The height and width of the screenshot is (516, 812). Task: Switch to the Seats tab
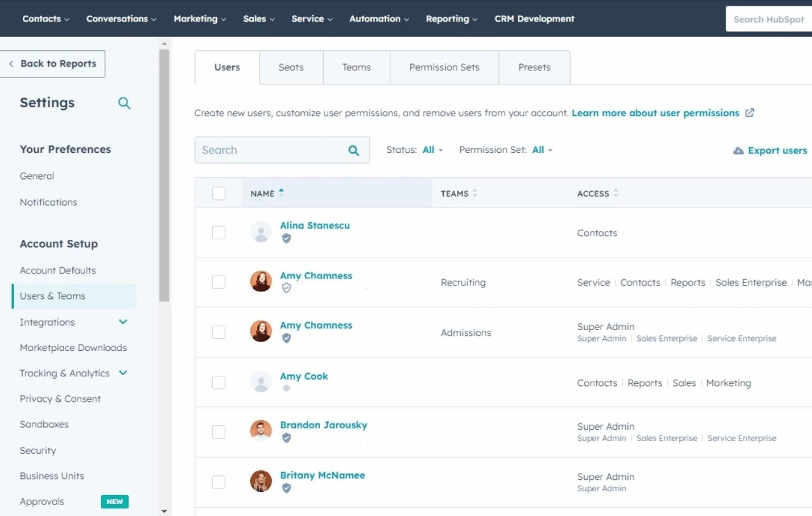291,67
